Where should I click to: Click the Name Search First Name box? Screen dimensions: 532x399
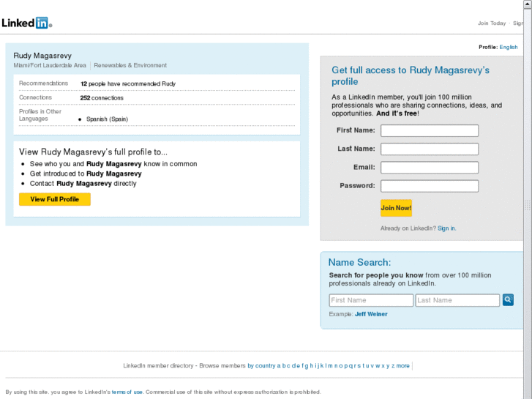pos(371,300)
